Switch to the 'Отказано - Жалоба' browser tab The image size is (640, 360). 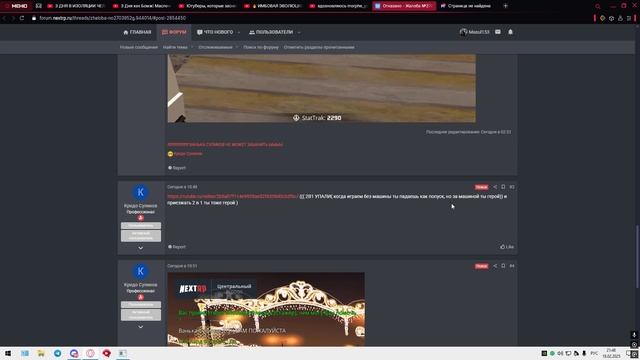(x=404, y=6)
